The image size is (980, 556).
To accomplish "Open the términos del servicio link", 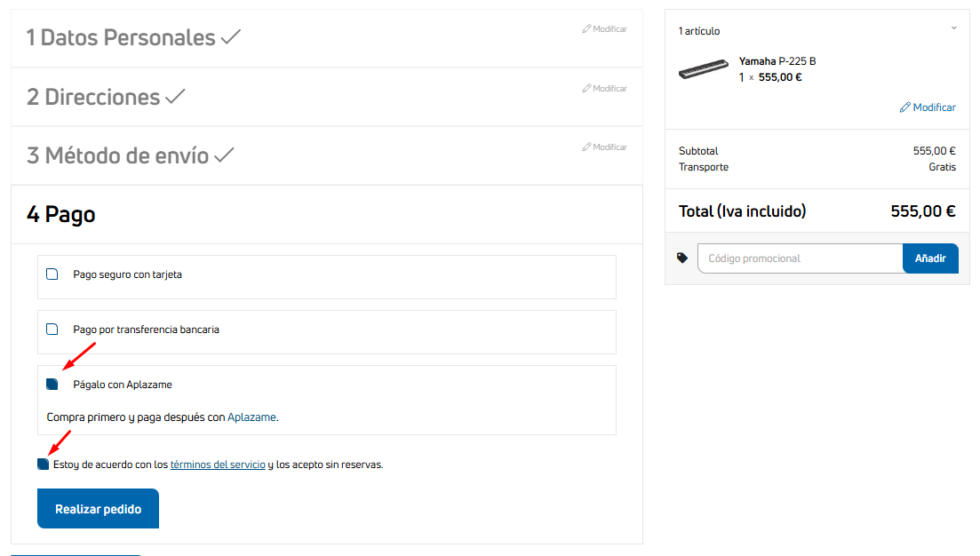I will coord(218,465).
